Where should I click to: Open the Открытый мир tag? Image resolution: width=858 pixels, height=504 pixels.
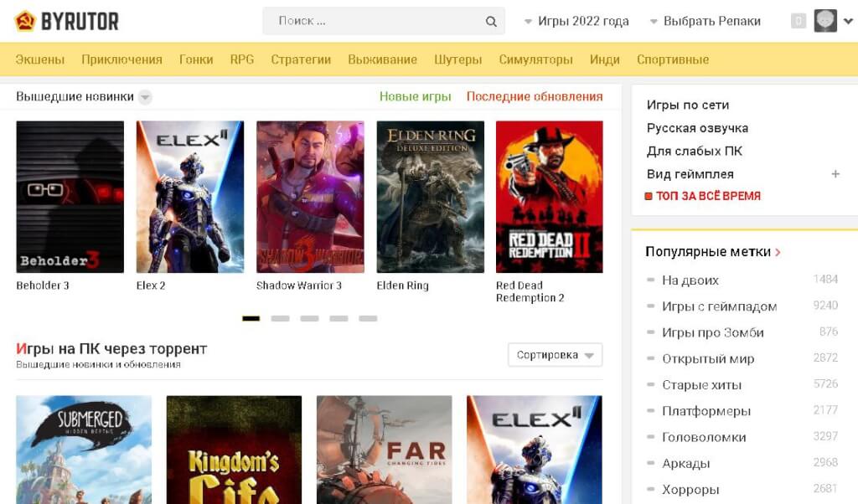[x=708, y=358]
